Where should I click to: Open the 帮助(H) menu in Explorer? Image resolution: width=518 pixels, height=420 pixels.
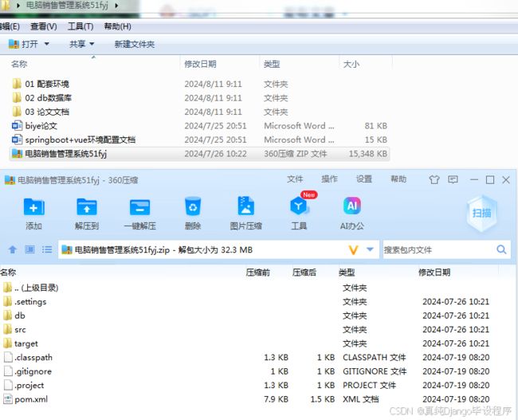click(x=118, y=26)
